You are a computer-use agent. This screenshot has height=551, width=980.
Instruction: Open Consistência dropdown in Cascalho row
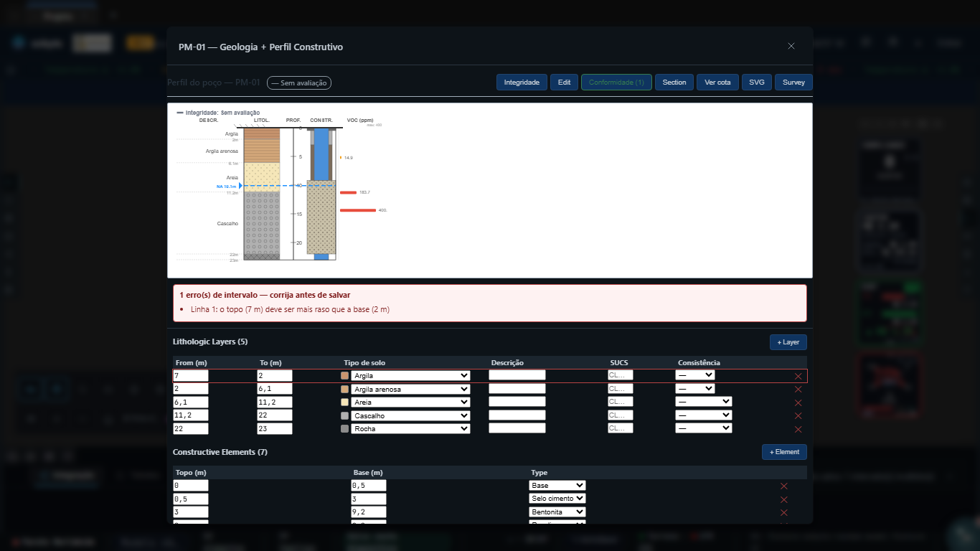pyautogui.click(x=704, y=415)
